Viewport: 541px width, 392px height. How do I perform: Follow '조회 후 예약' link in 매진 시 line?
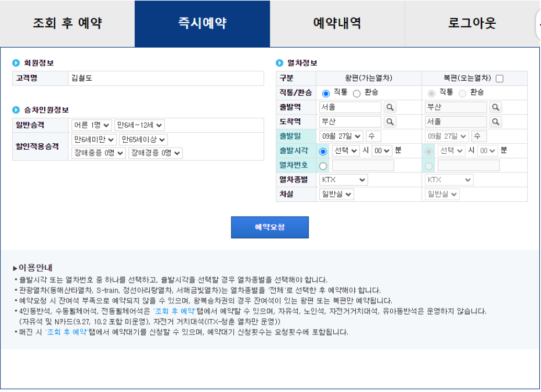(67, 332)
